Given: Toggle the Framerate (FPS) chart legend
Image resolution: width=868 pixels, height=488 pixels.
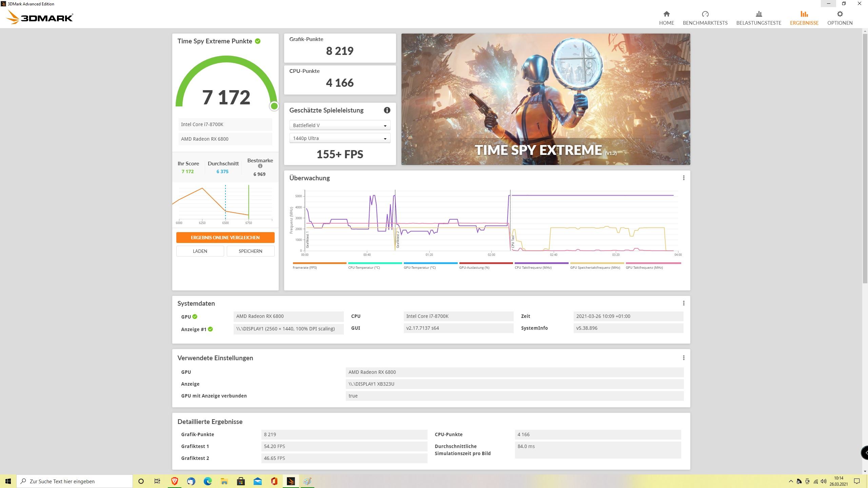Looking at the screenshot, I should tap(319, 266).
